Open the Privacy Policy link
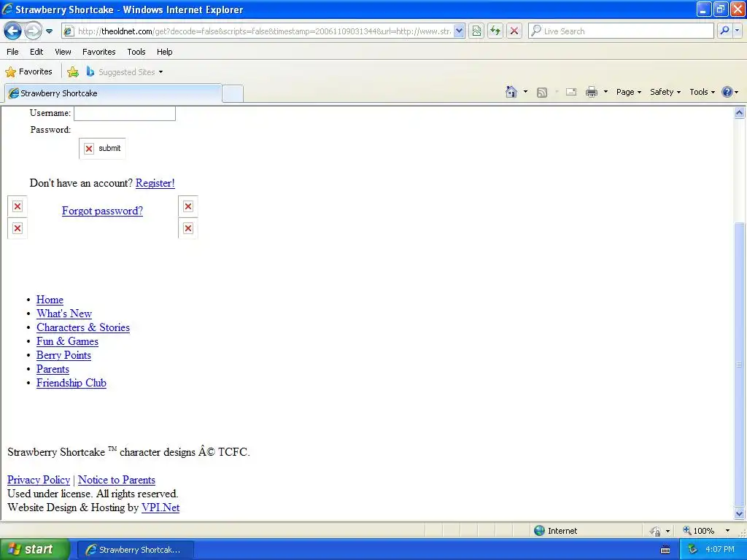 [39, 480]
